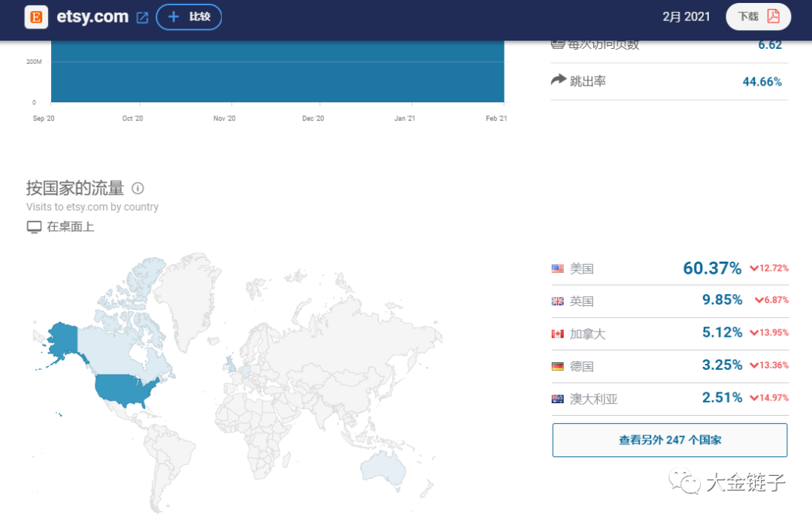
Task: Click Visits to etsy.com by country subtitle
Action: coord(92,207)
